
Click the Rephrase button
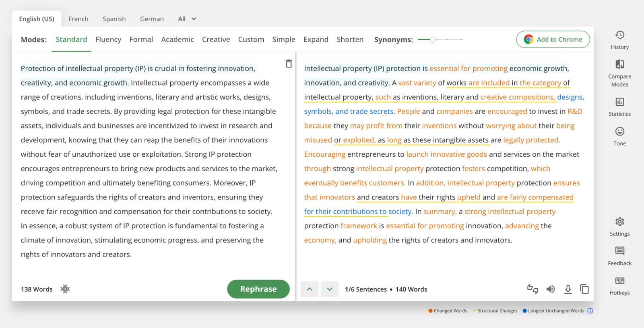coord(258,289)
